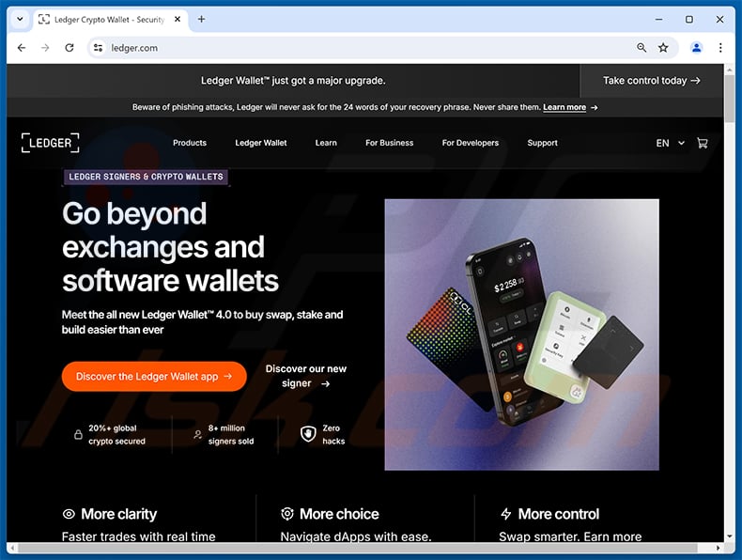
Task: Click the person icon beside 8+ million signers
Action: pos(198,434)
